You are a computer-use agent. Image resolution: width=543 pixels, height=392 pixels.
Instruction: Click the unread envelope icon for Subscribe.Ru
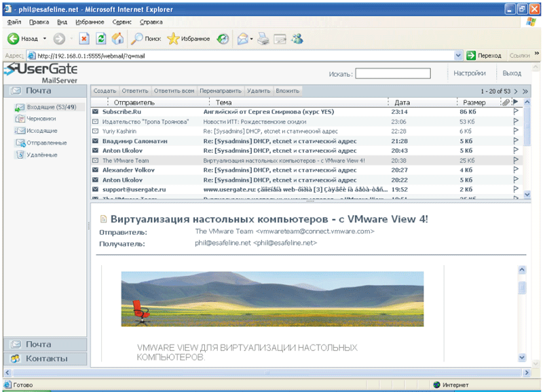tap(95, 111)
